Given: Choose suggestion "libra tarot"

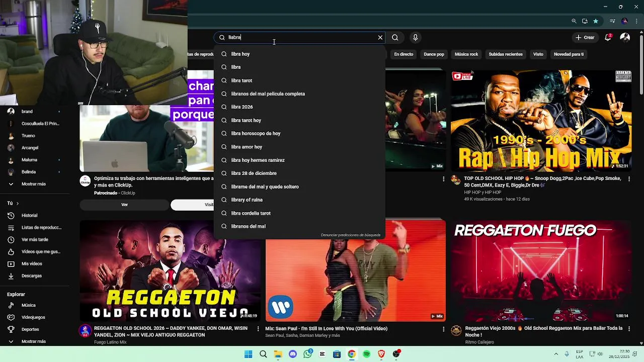Looking at the screenshot, I should point(299,80).
